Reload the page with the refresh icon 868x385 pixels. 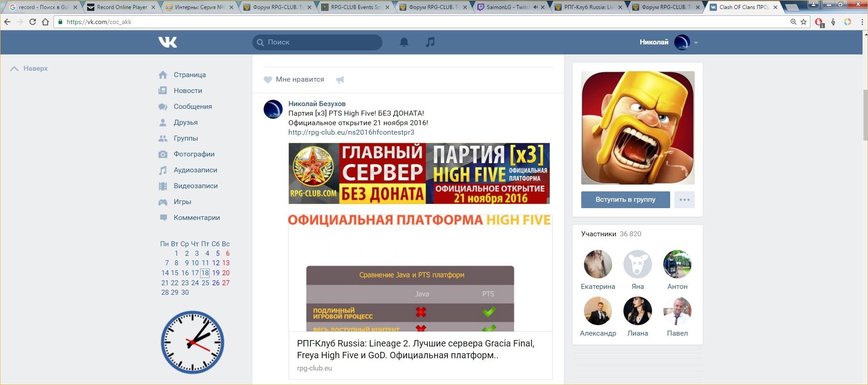click(33, 22)
